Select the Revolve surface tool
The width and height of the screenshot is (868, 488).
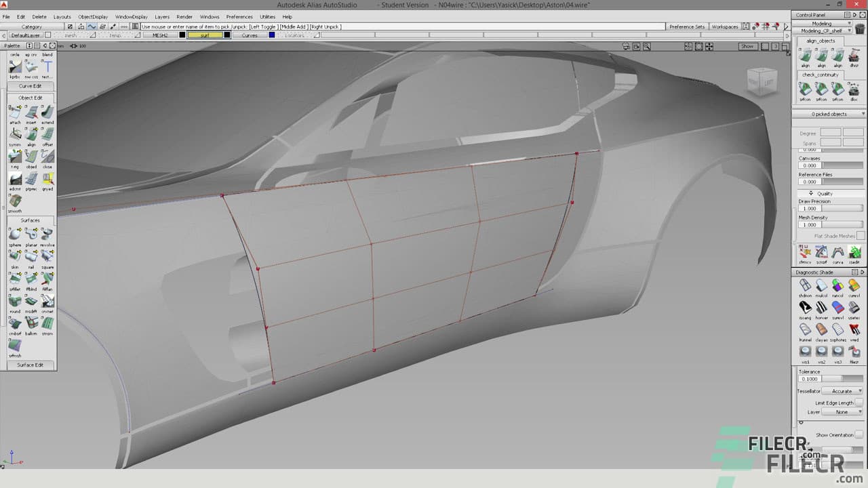click(46, 234)
